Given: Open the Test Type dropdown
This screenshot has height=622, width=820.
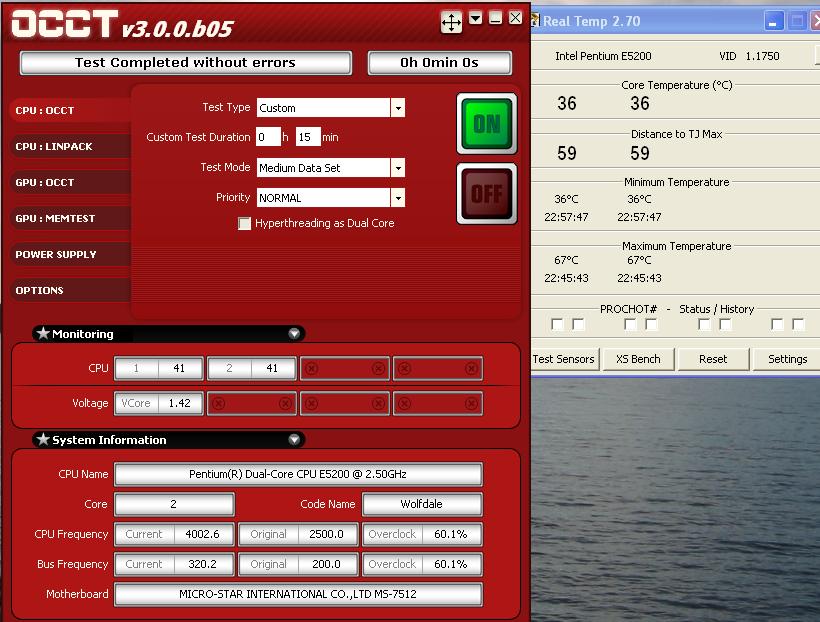Looking at the screenshot, I should [x=398, y=108].
